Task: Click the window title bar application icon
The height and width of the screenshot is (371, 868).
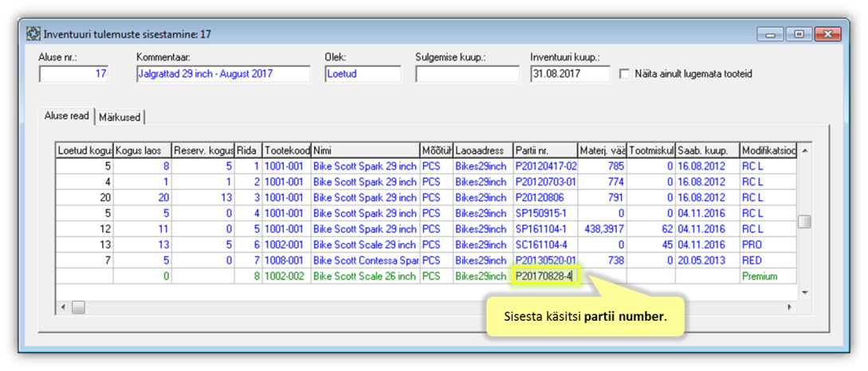Action: (33, 34)
